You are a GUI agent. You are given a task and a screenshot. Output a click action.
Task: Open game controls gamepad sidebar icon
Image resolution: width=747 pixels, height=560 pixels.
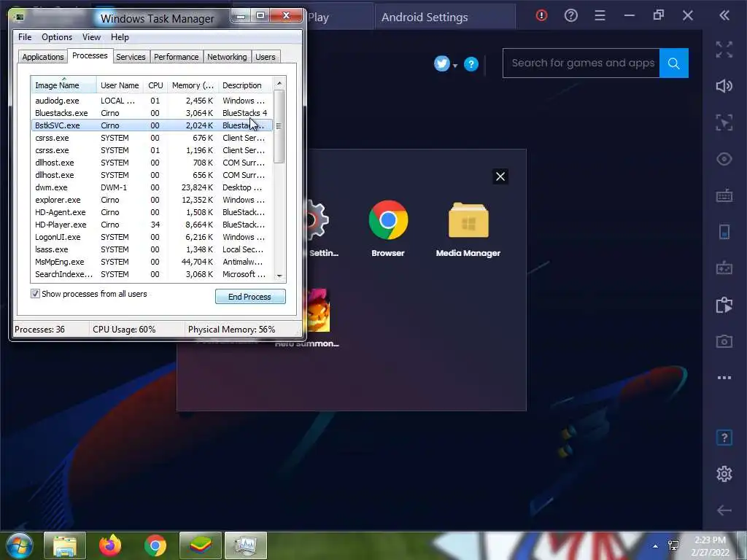724,268
